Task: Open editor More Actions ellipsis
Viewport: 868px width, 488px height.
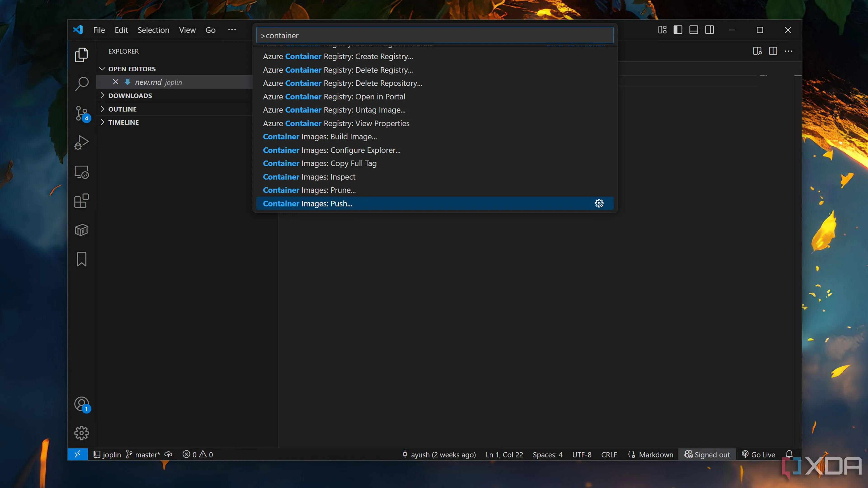Action: pos(788,51)
